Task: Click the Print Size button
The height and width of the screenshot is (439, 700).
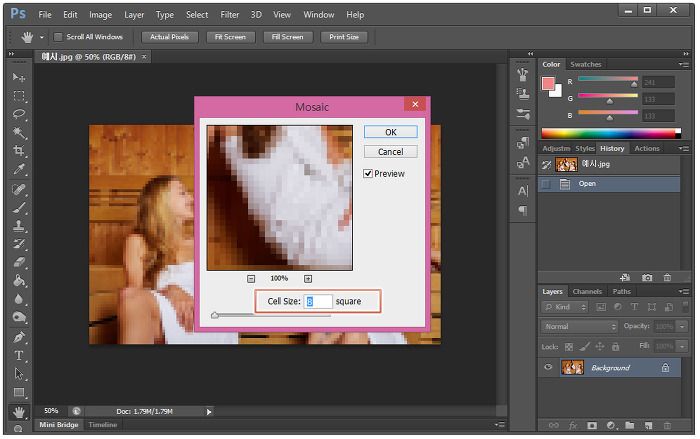Action: 344,37
